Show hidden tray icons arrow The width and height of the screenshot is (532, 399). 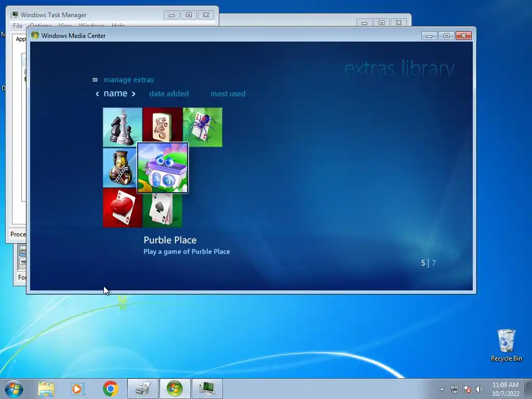pyautogui.click(x=442, y=389)
